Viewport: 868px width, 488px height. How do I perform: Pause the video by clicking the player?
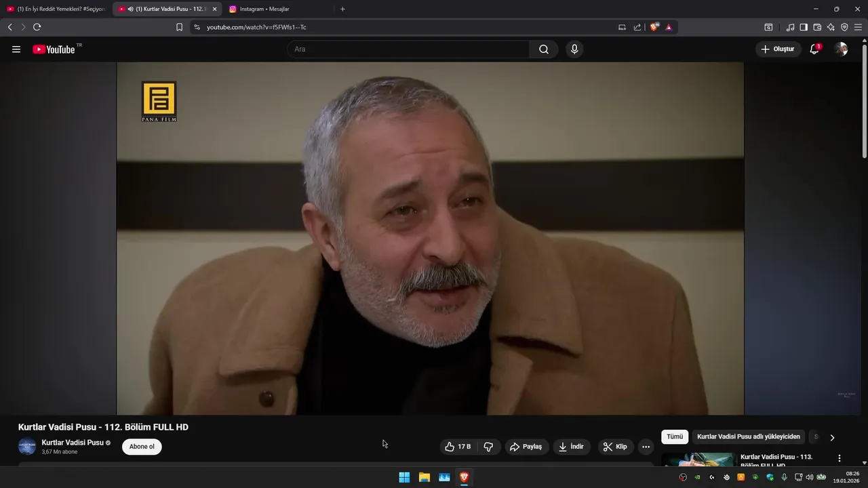430,239
